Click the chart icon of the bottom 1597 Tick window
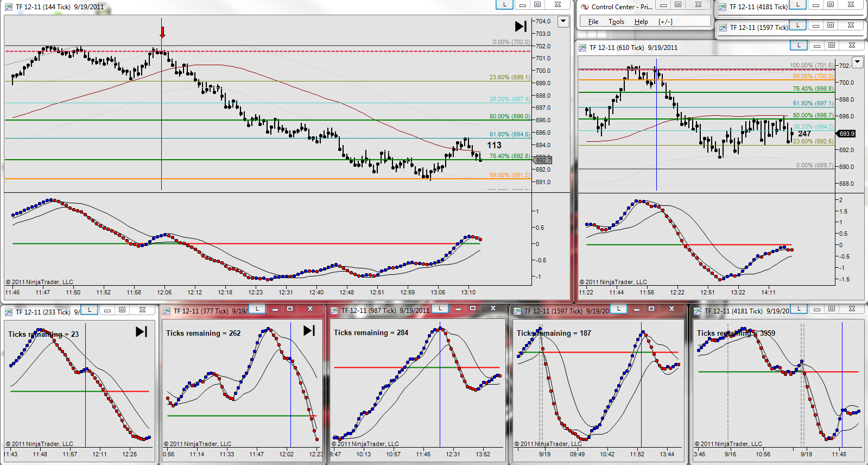The image size is (868, 465). (x=517, y=311)
